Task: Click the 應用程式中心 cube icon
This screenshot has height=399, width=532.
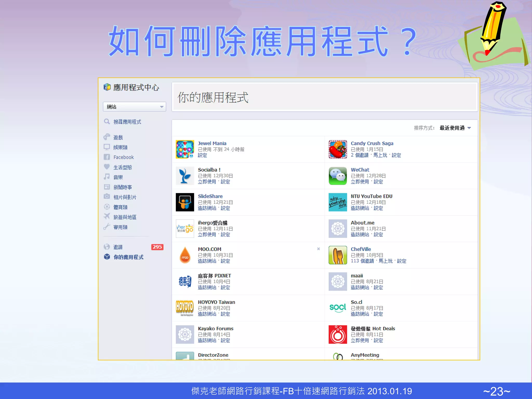Action: [x=107, y=87]
